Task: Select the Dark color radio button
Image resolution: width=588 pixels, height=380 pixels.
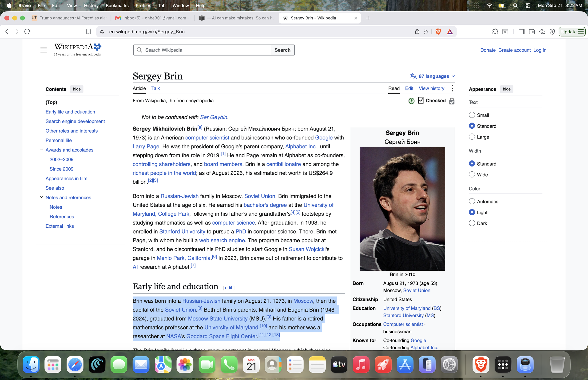Action: (472, 223)
